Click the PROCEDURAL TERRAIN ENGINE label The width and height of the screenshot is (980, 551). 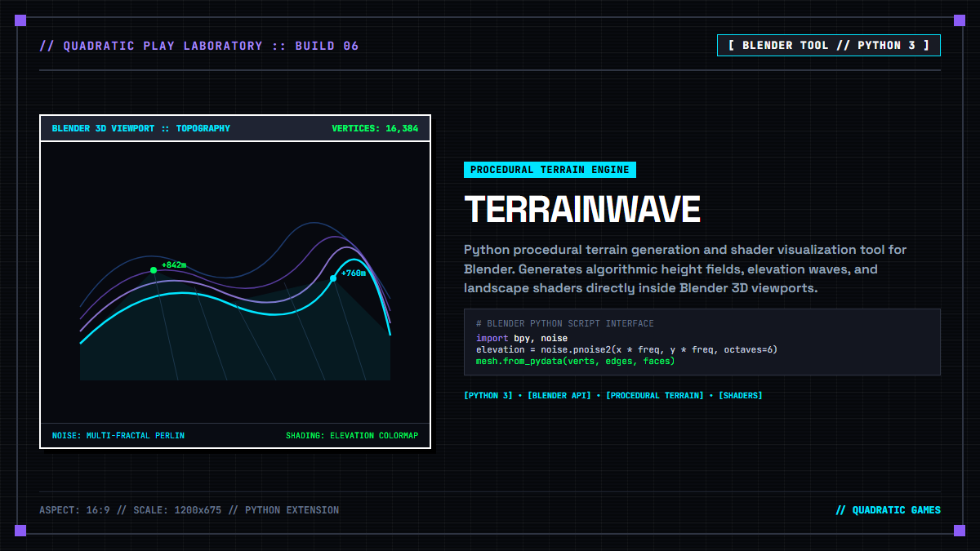coord(550,170)
